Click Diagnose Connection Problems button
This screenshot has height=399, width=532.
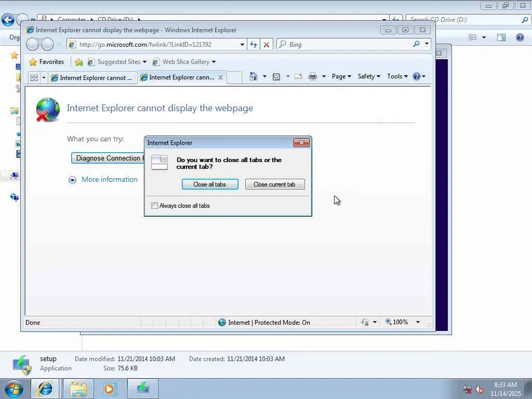pos(108,158)
